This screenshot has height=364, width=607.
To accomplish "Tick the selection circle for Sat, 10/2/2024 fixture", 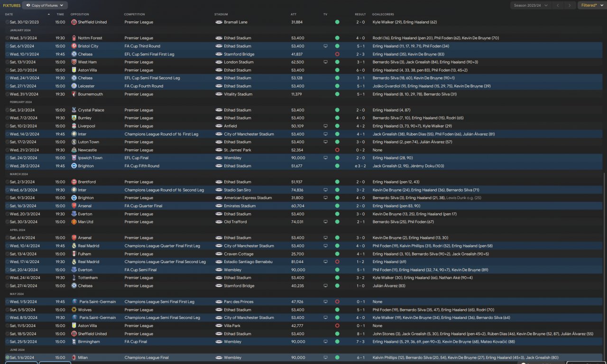I will pyautogui.click(x=7, y=126).
